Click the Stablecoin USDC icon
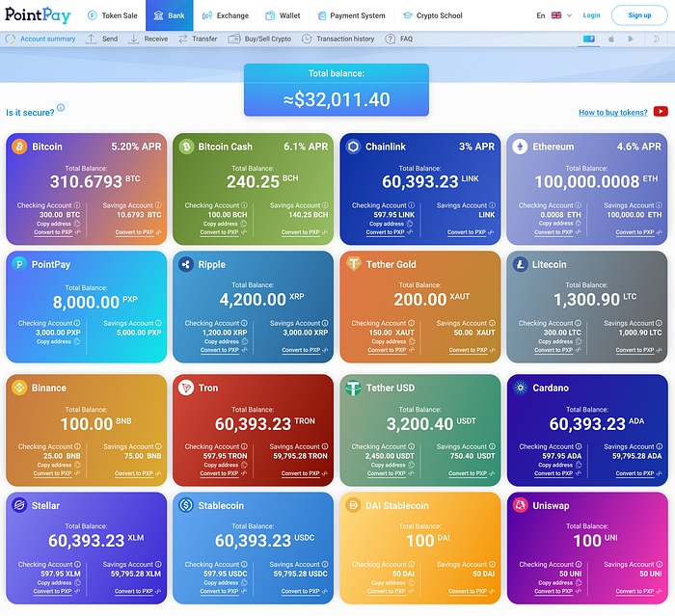The image size is (675, 616). (186, 505)
